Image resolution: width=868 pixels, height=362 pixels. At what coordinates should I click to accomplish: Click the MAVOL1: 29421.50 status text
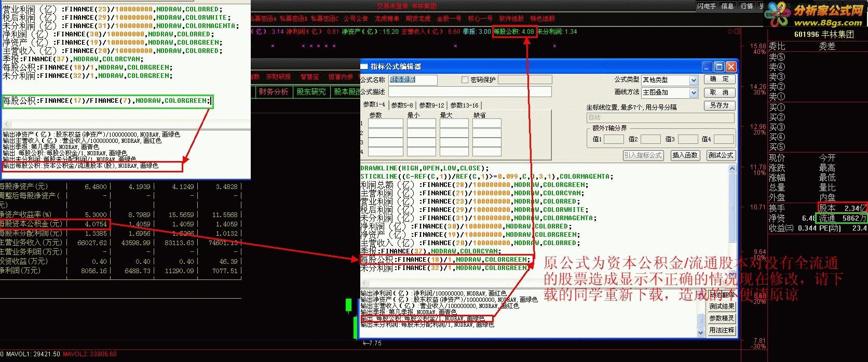pos(33,354)
